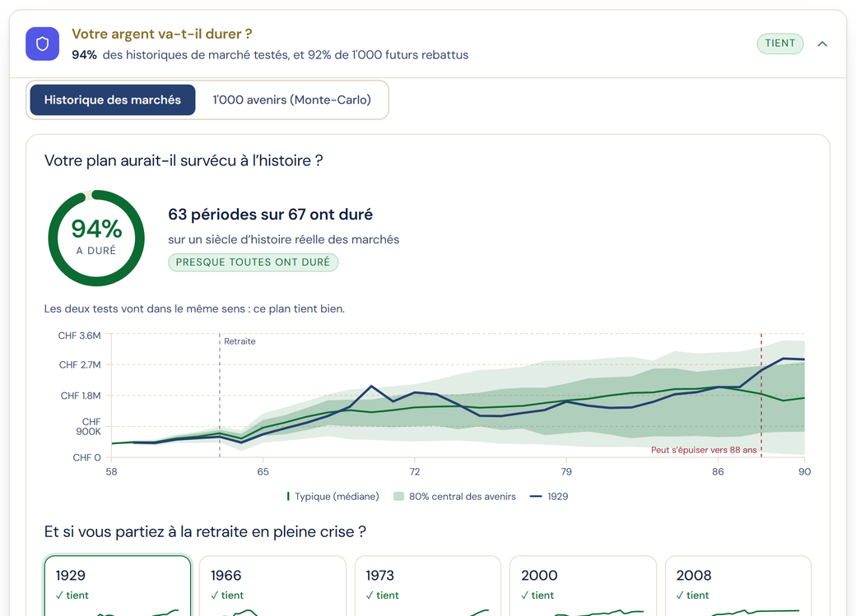Click the 94% A DURÉ progress ring

pyautogui.click(x=96, y=238)
